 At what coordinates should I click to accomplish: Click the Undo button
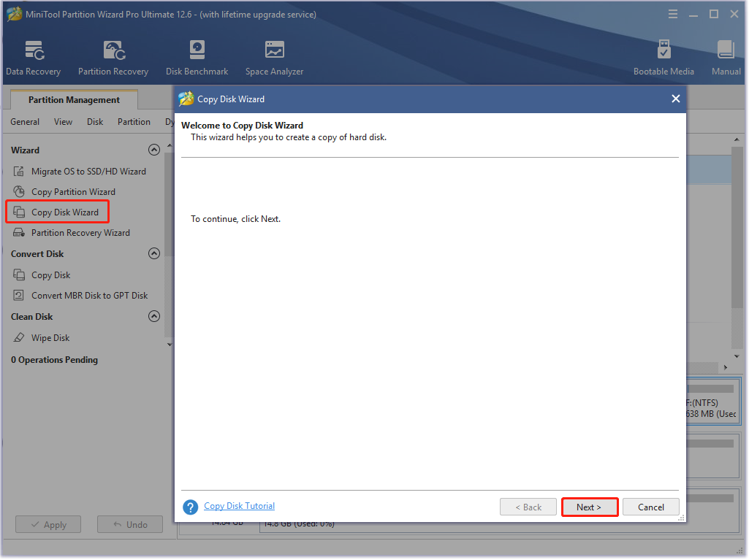[x=130, y=525]
